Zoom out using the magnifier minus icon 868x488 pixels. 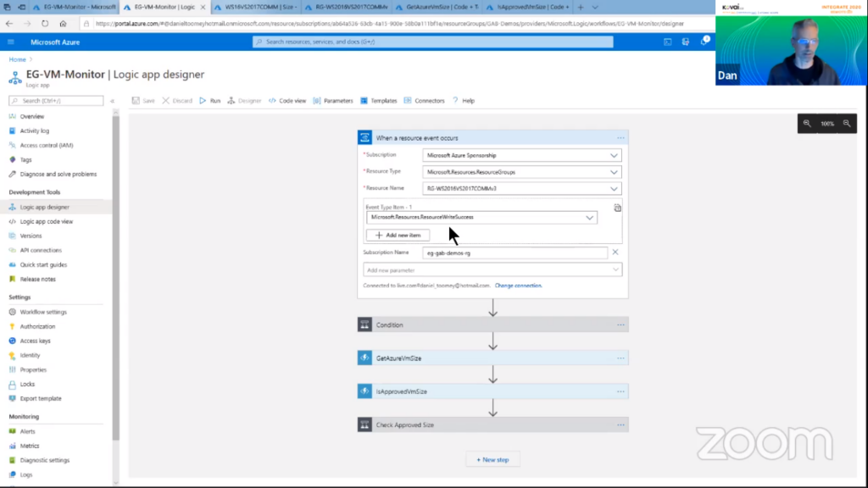807,124
